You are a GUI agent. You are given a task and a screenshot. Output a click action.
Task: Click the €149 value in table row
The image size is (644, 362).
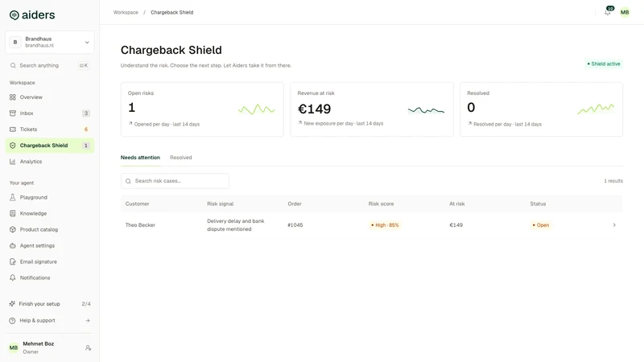[456, 225]
